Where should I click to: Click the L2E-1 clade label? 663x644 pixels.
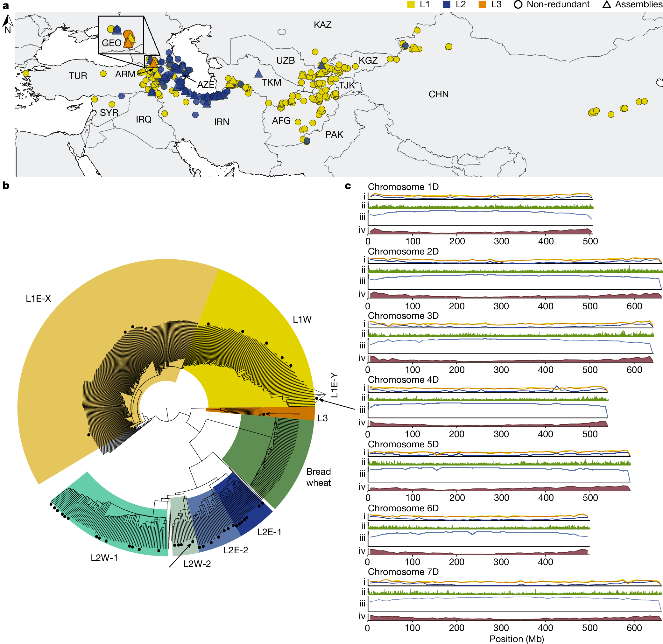(269, 532)
